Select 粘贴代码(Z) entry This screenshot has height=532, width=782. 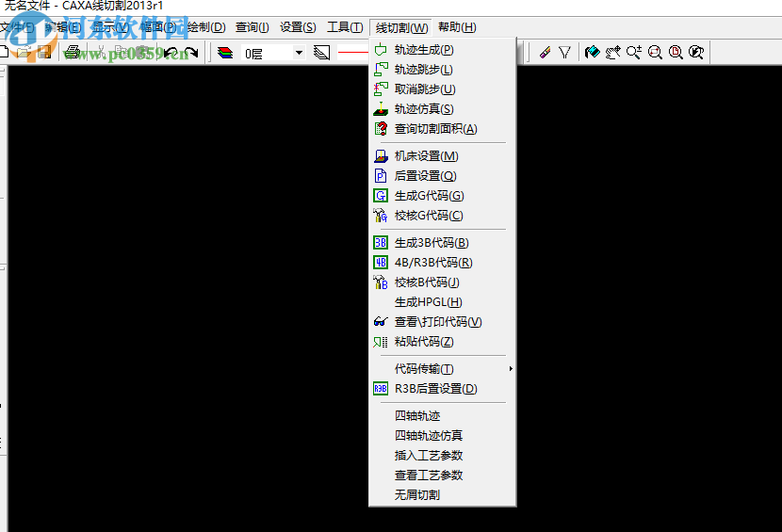(x=443, y=342)
